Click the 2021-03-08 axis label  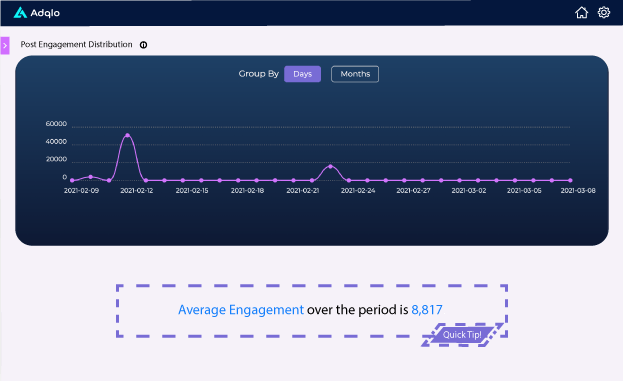pos(578,191)
